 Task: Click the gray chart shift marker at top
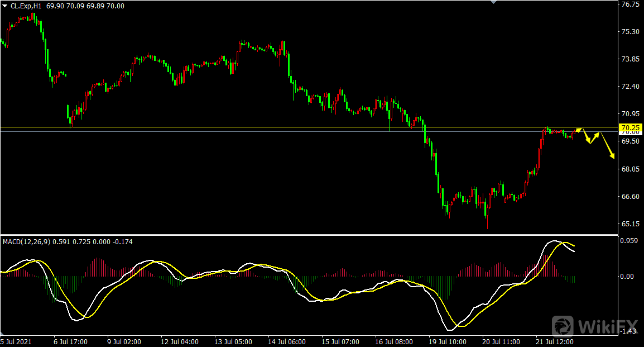point(493,2)
